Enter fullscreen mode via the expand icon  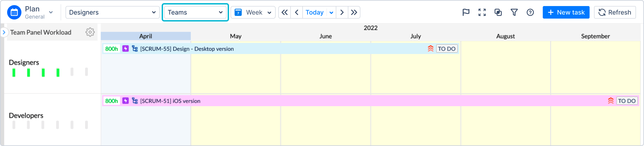click(482, 12)
